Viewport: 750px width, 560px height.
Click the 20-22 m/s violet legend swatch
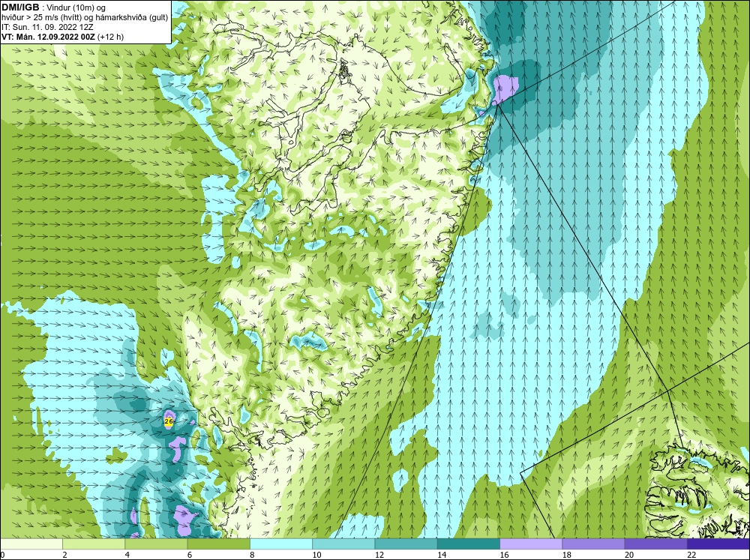[x=655, y=544]
